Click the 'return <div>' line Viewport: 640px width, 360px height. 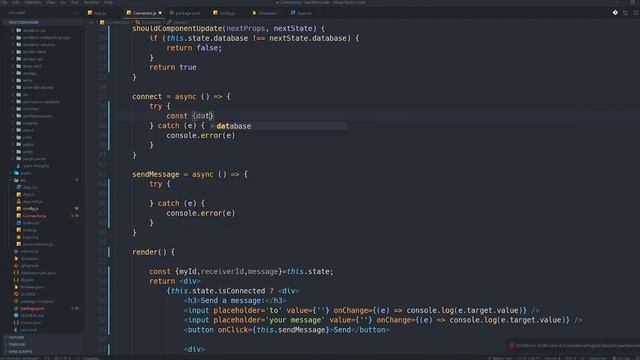tap(175, 282)
